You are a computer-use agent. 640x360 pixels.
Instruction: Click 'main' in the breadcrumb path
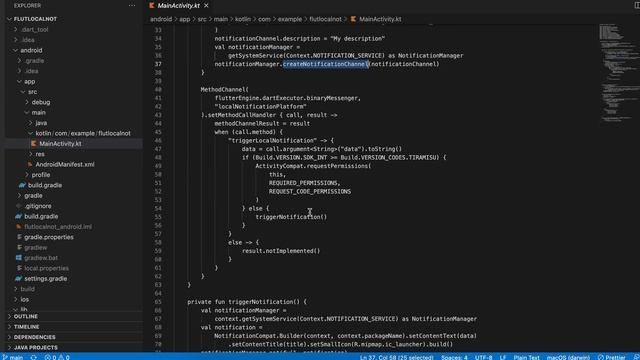tap(221, 19)
